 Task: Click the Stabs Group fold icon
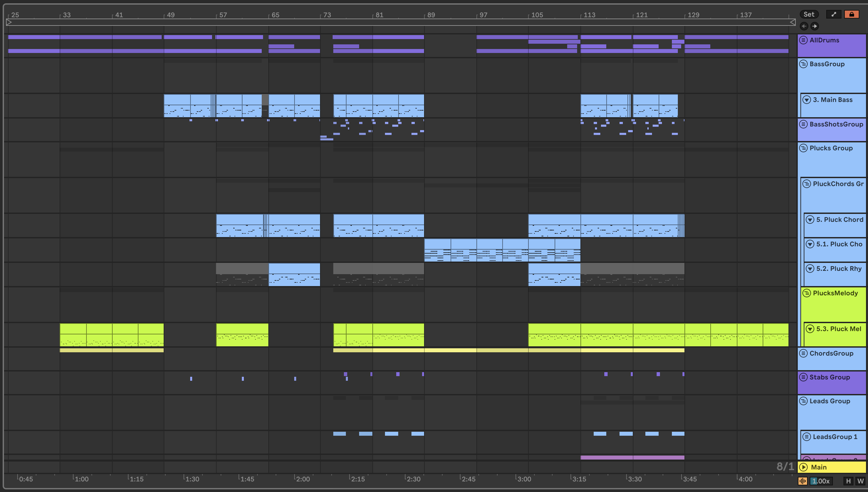803,377
